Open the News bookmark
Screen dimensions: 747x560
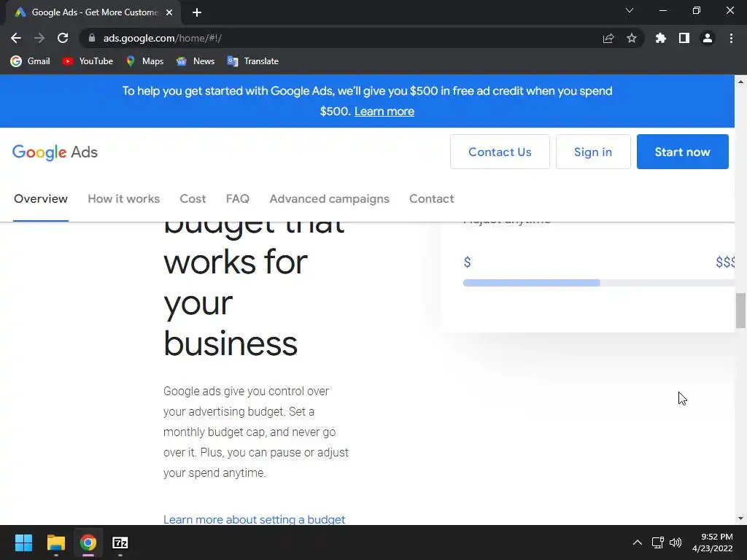point(196,61)
